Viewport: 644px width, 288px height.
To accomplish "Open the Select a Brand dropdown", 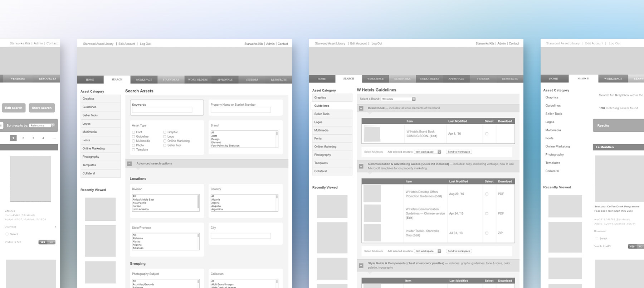I will [x=398, y=99].
